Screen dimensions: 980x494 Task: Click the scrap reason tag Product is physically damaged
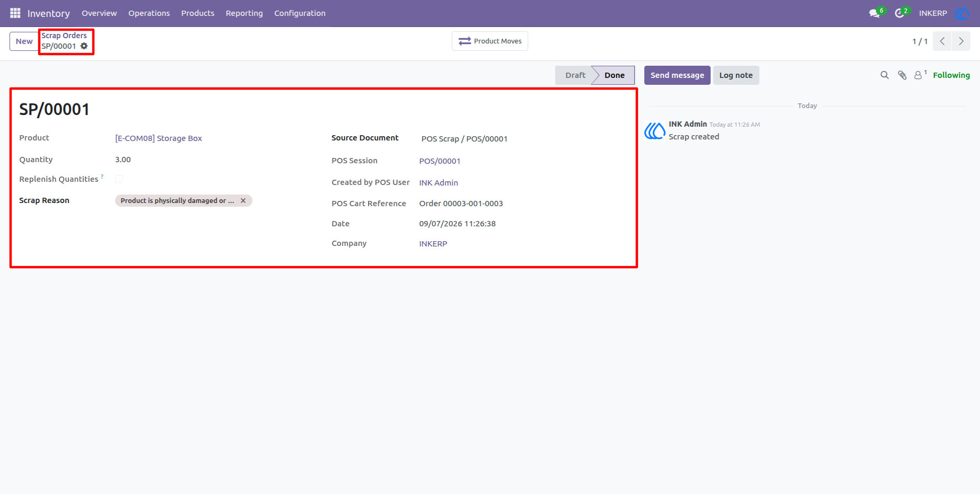[177, 200]
